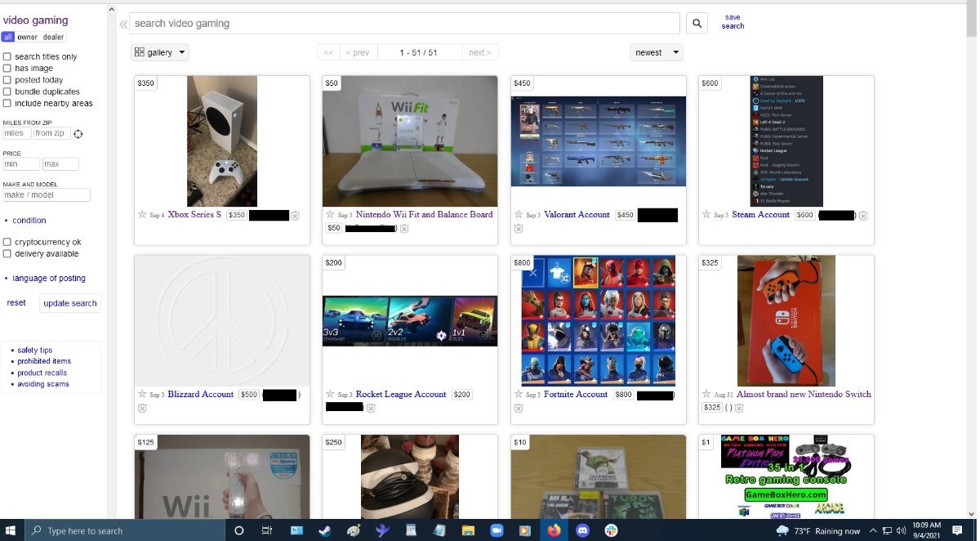The height and width of the screenshot is (541, 980).
Task: Switch to dealer listings tab
Action: pos(53,37)
